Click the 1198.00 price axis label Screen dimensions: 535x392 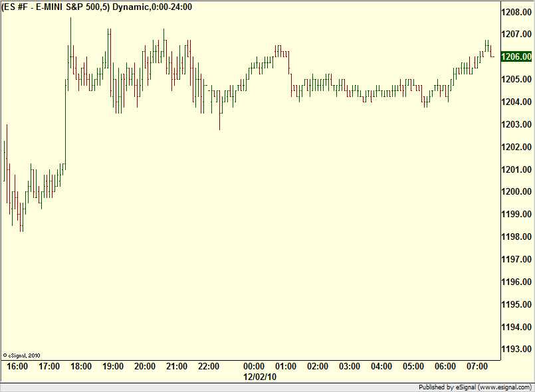516,237
